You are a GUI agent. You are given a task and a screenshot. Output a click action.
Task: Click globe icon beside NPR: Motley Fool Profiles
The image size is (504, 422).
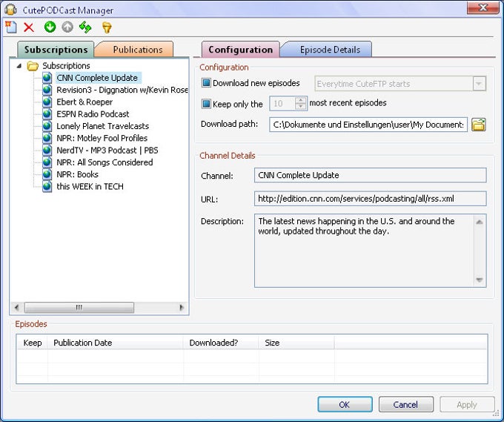tap(47, 138)
